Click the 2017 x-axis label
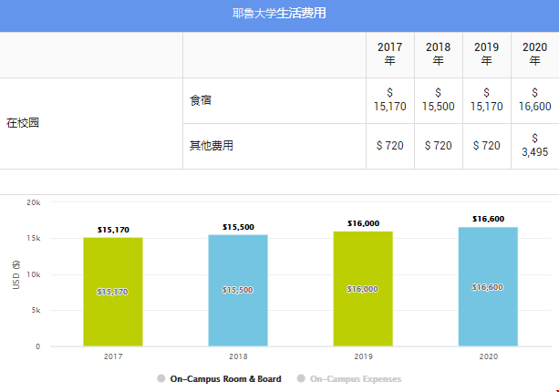The height and width of the screenshot is (392, 559). (113, 356)
